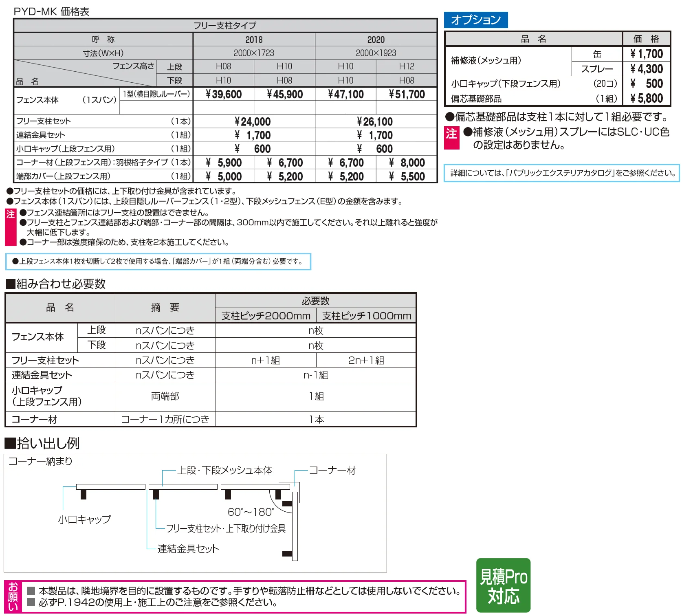Image resolution: width=693 pixels, height=616 pixels.
Task: Click the フリー支柱セット・上下取り付け金具 diagram label
Action: tap(226, 528)
